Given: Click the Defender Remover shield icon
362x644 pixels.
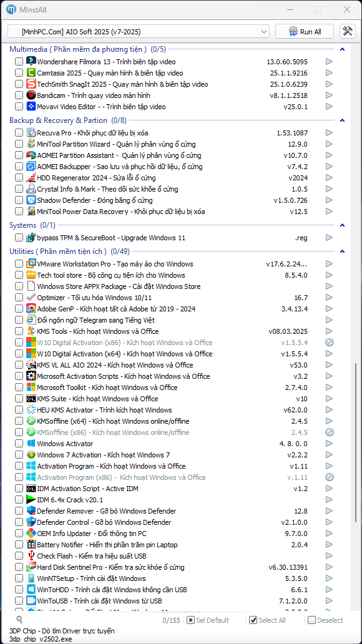Looking at the screenshot, I should tap(31, 511).
